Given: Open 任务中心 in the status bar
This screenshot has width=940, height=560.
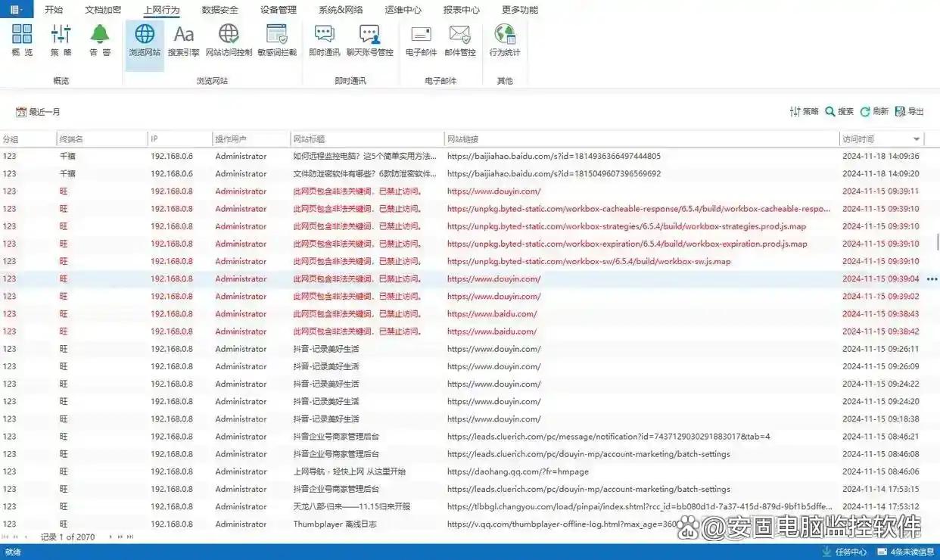Looking at the screenshot, I should [x=845, y=552].
